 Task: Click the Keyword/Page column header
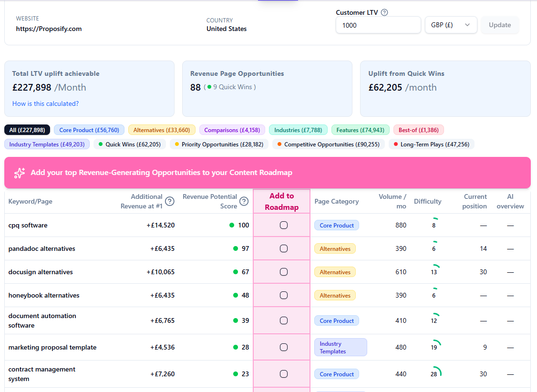31,201
